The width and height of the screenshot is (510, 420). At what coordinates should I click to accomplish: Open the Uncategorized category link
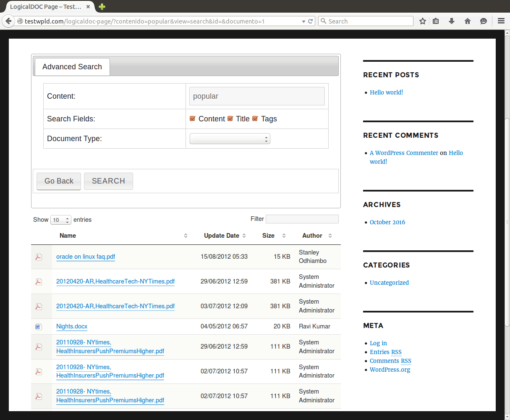point(389,283)
